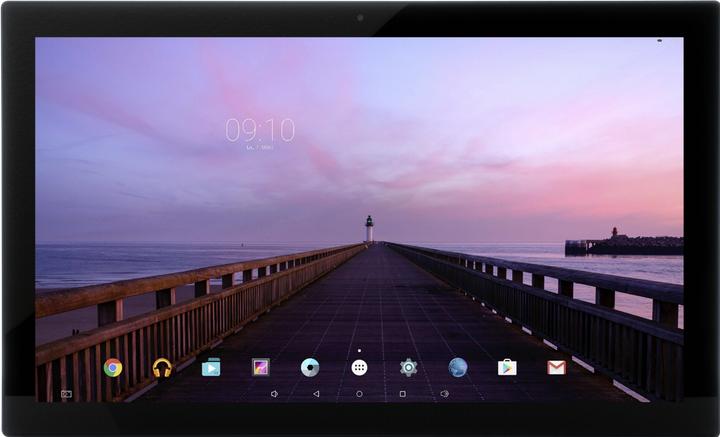
Task: Open the Google Play Store
Action: (507, 367)
